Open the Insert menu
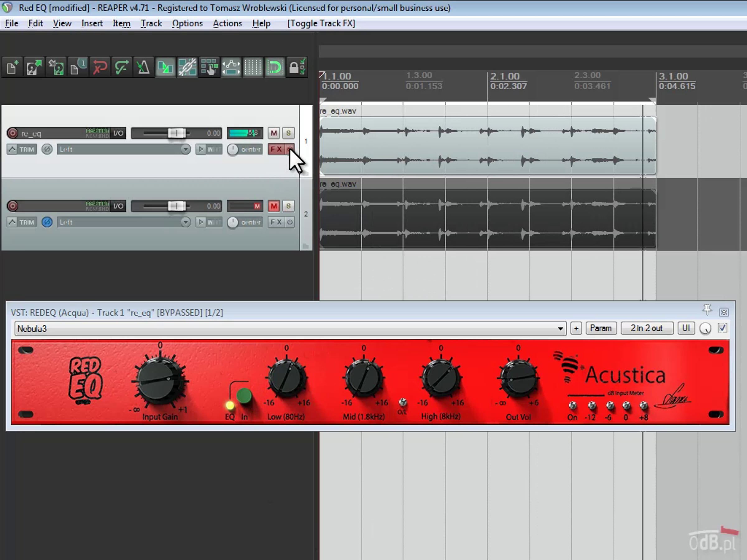Screen dimensions: 747x560 tap(92, 23)
